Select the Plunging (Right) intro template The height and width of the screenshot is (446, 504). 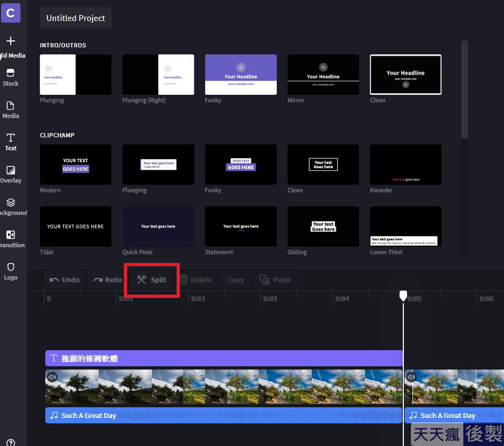pyautogui.click(x=158, y=74)
